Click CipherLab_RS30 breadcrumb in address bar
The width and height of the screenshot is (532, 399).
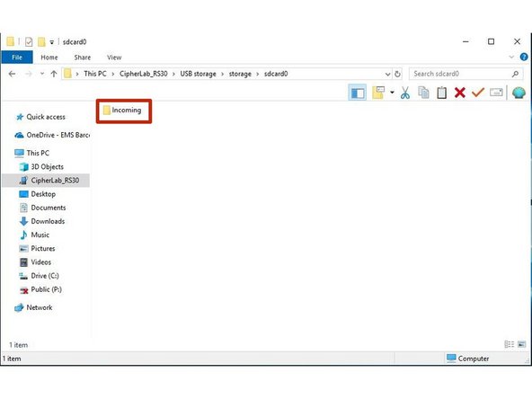coord(144,74)
